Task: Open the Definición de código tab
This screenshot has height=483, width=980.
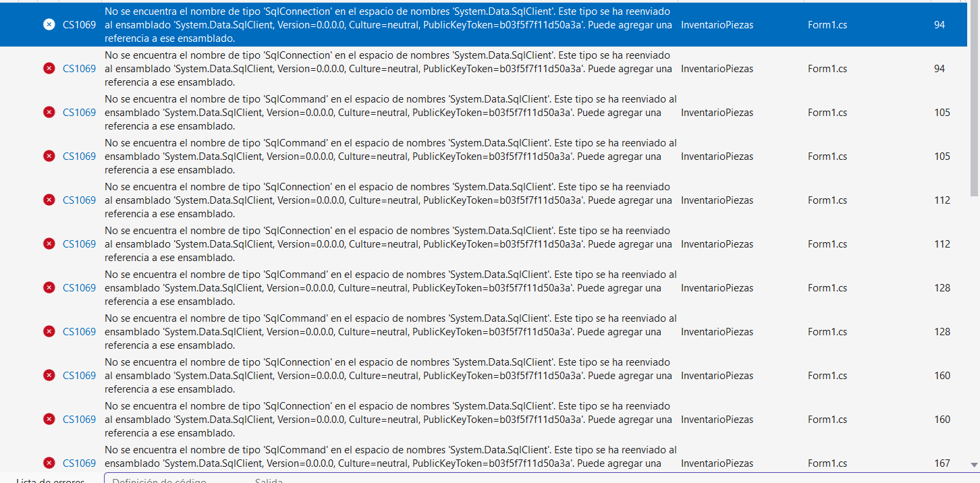Action: click(x=159, y=480)
